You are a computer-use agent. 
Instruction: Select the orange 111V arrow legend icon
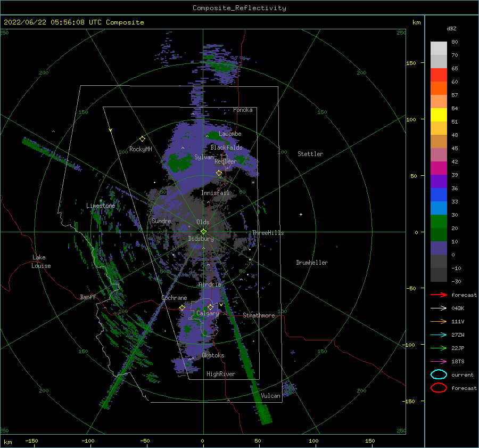coord(439,321)
